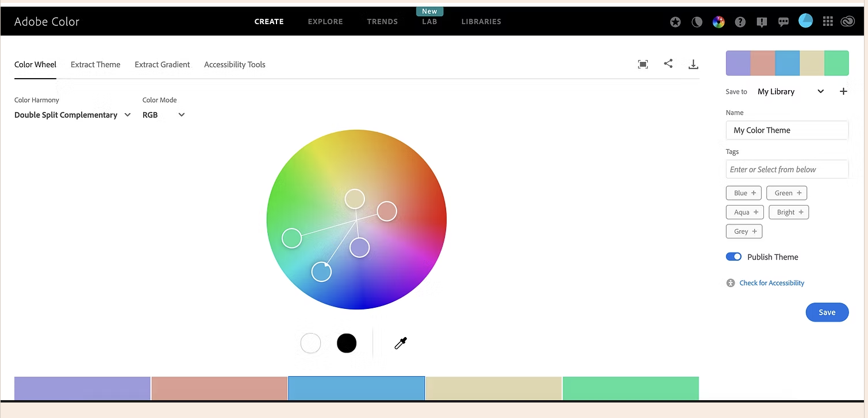Click the feedback exclamation icon
This screenshot has height=418, width=868.
pos(762,22)
